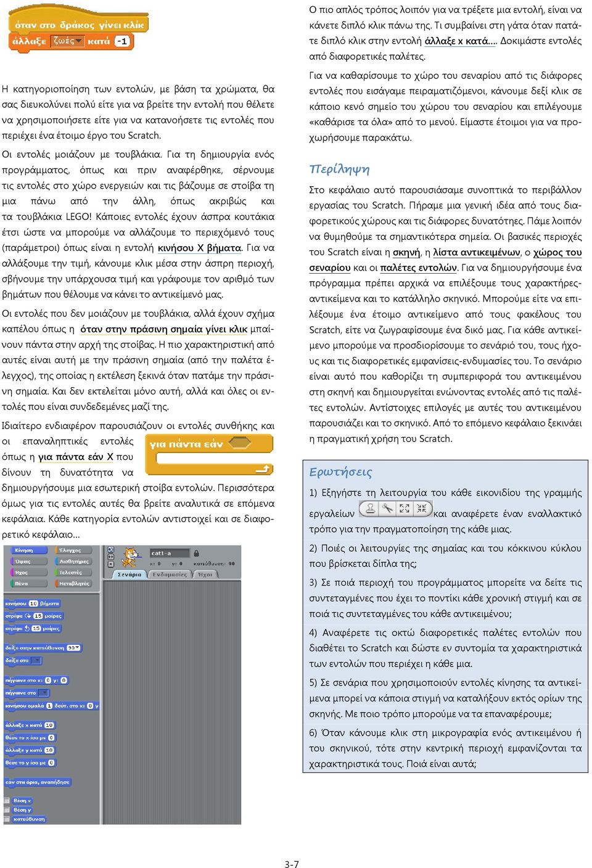This screenshot has width=592, height=868.
Task: Click the underlined term 'παλέτες εντολών'
Action: [418, 268]
